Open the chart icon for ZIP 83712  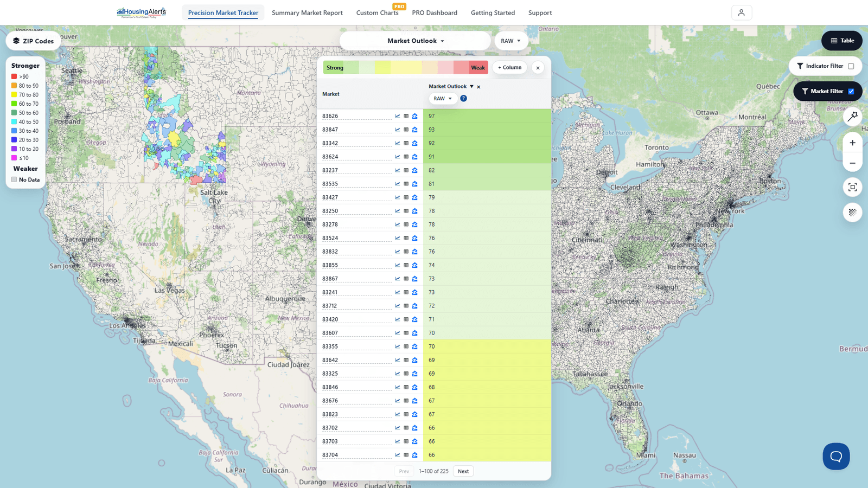(398, 306)
